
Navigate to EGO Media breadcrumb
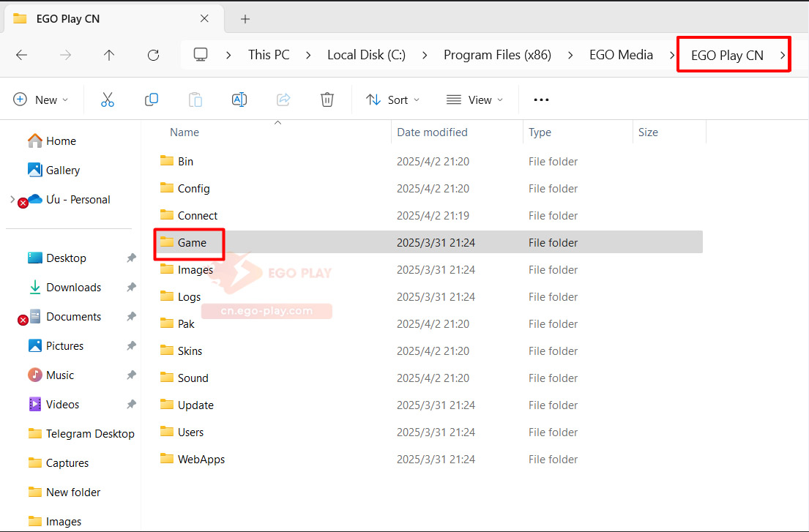pos(621,55)
